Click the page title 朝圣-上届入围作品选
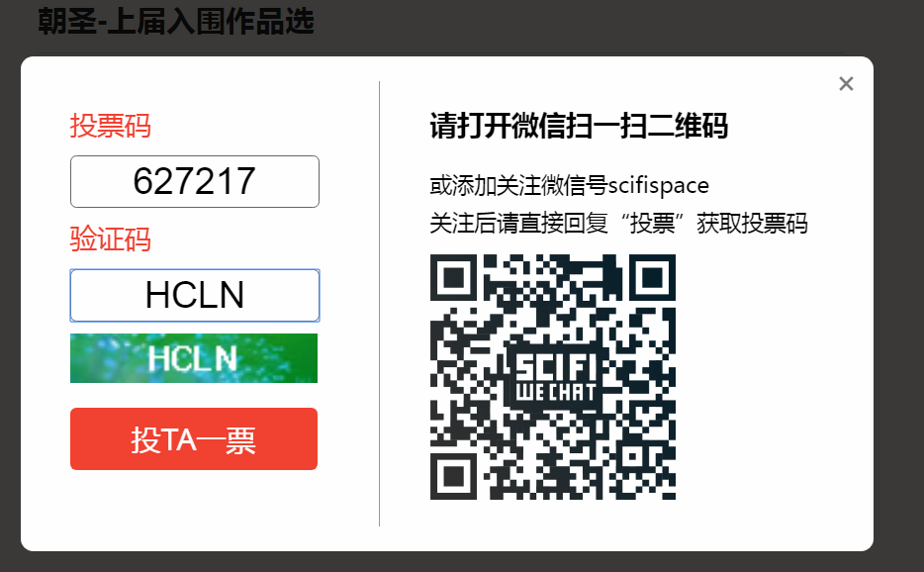The height and width of the screenshot is (572, 924). (x=176, y=22)
